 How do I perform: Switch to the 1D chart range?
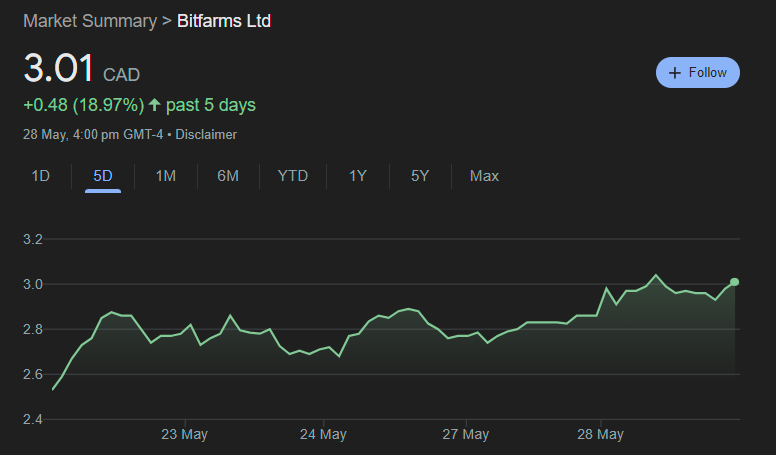(x=40, y=176)
